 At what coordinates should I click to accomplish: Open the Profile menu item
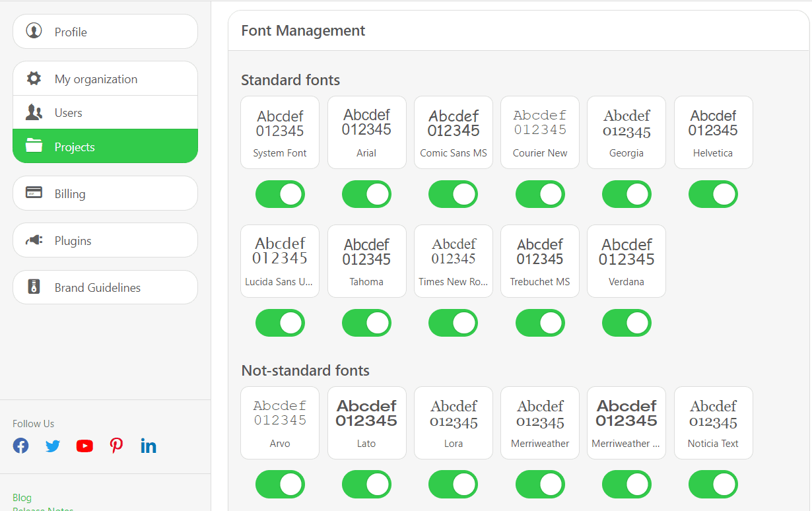pos(105,31)
